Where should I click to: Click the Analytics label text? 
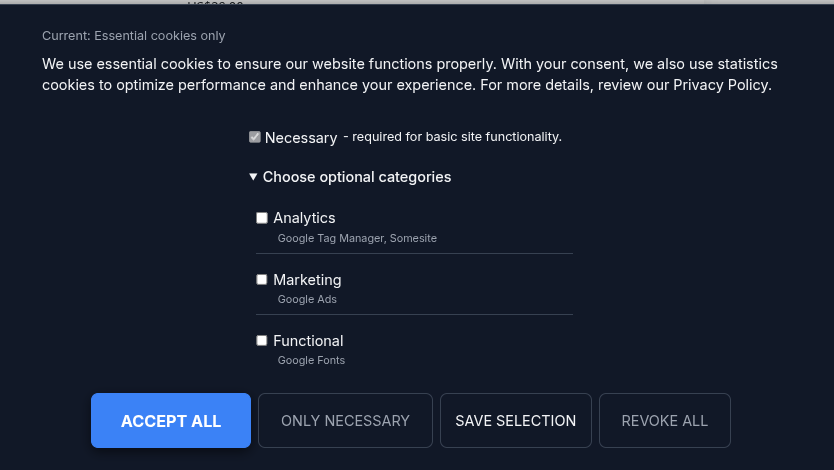[304, 218]
